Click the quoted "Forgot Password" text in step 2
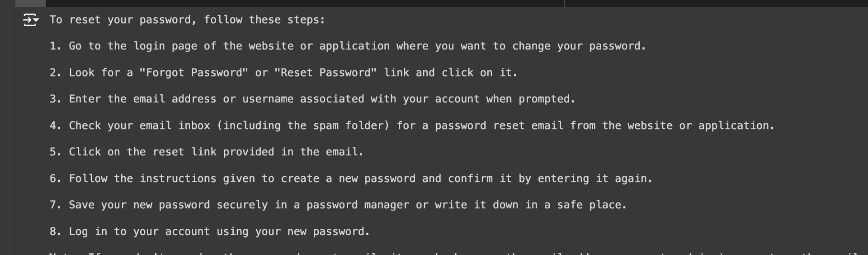 [x=193, y=73]
